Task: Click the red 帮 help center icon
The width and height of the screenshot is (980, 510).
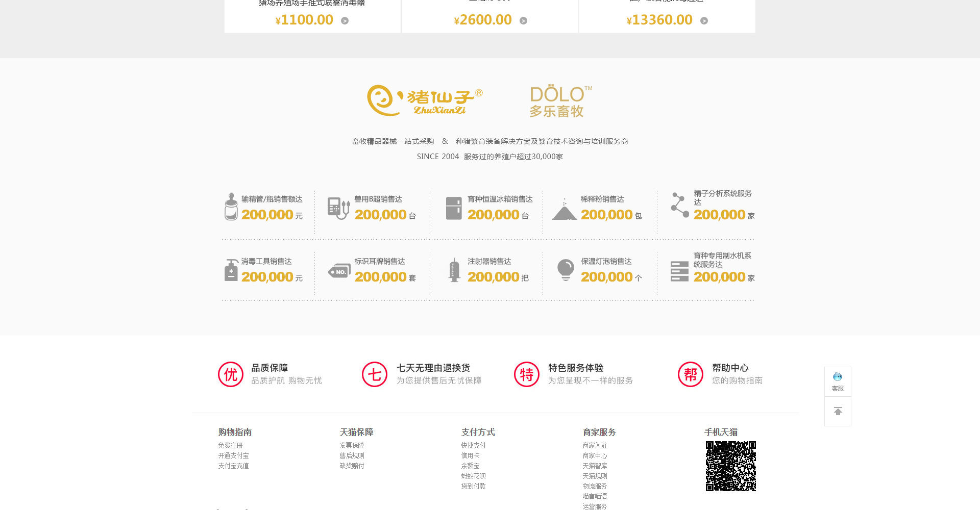Action: (x=691, y=374)
